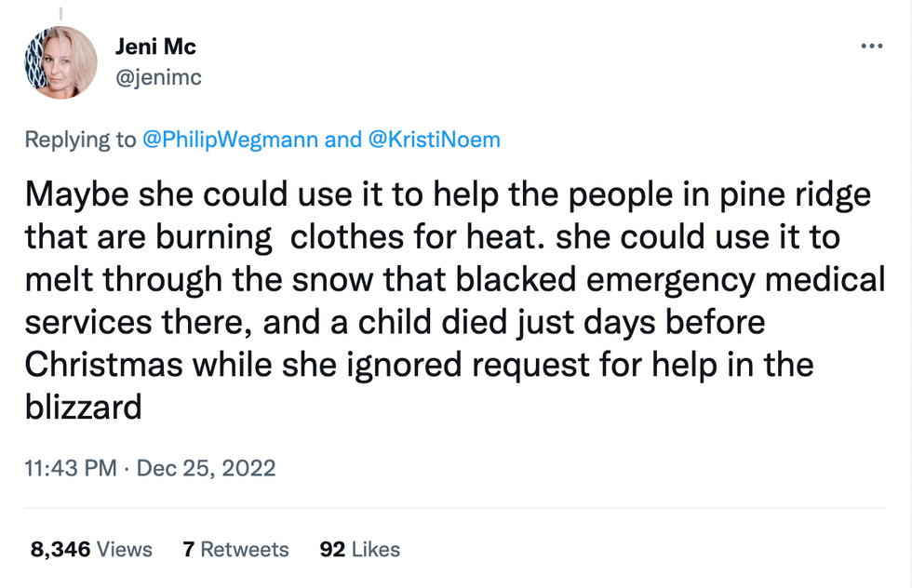Click the word "blizzard" in the tweet
Image resolution: width=912 pixels, height=588 pixels.
tap(83, 406)
